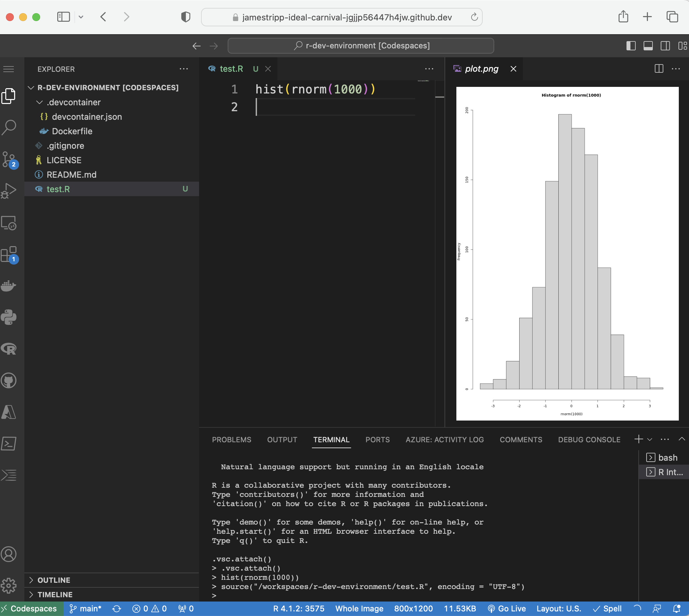
Task: Switch to the DEBUG CONSOLE tab
Action: [x=589, y=439]
